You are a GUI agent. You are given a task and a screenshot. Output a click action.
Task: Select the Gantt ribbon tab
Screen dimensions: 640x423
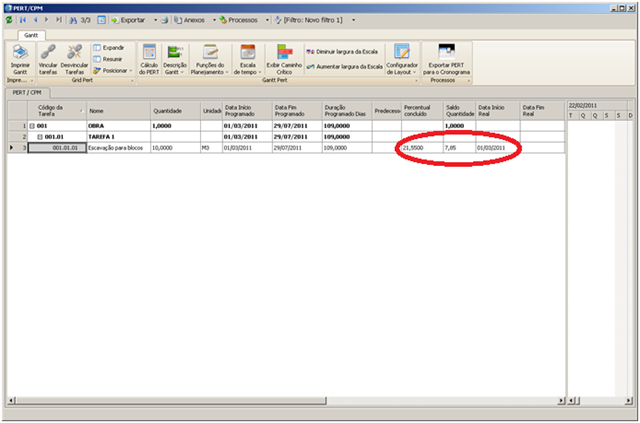click(31, 36)
